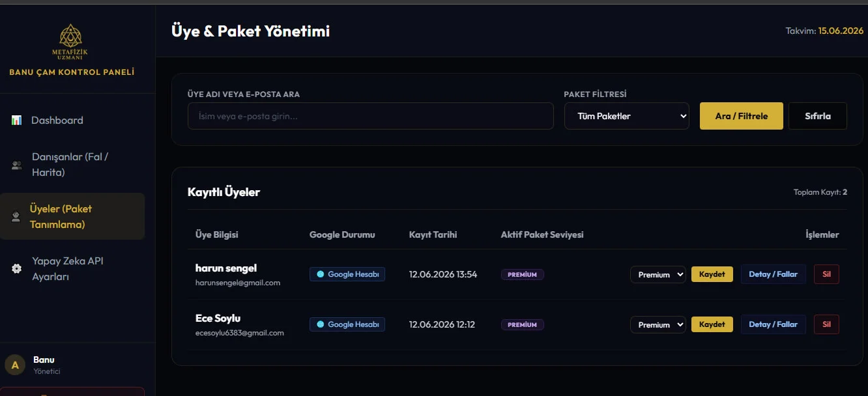Click the Danışanlar people icon in sidebar
Viewport: 868px width, 396px height.
click(x=17, y=165)
